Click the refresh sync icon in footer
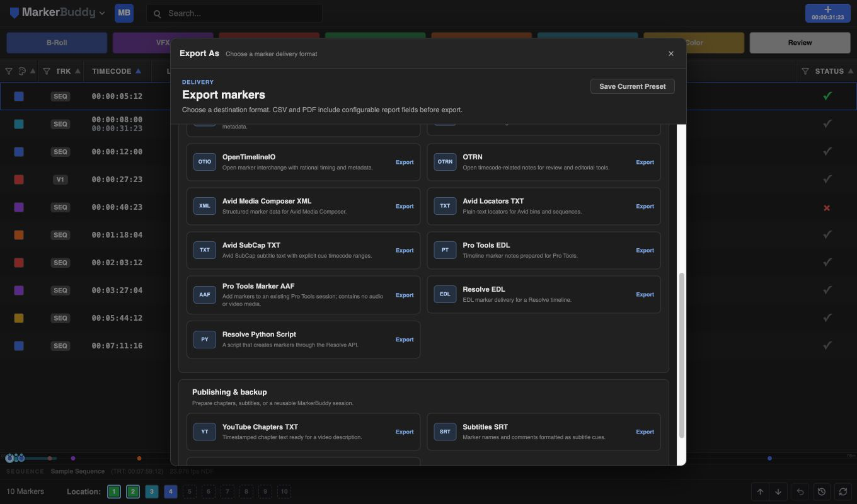The image size is (857, 504). [x=843, y=491]
